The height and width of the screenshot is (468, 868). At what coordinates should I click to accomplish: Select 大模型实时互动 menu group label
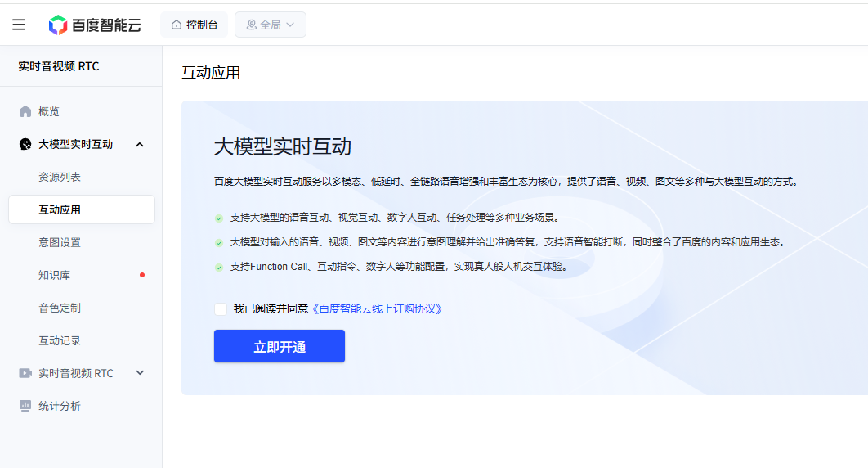tap(75, 145)
